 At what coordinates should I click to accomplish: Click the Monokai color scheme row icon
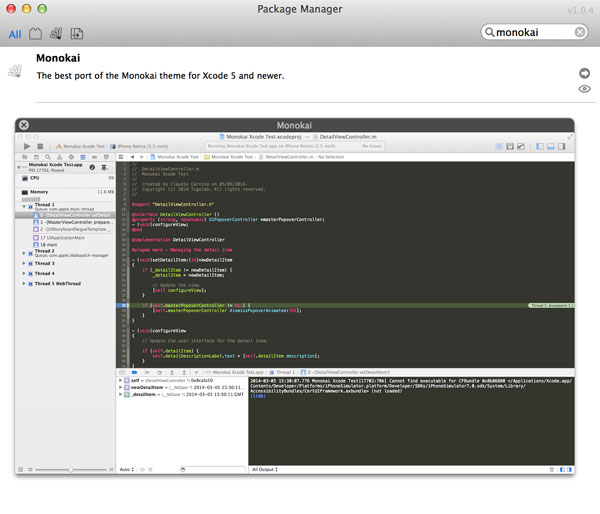15,71
